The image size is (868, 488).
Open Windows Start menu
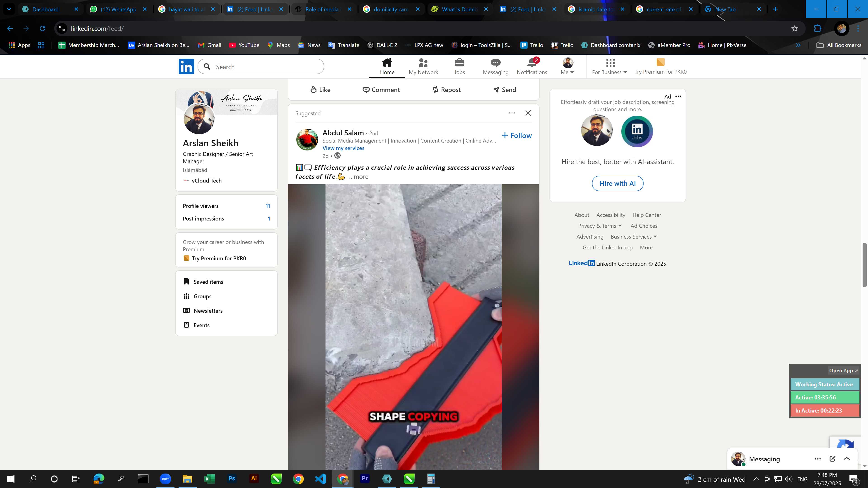[x=11, y=479]
